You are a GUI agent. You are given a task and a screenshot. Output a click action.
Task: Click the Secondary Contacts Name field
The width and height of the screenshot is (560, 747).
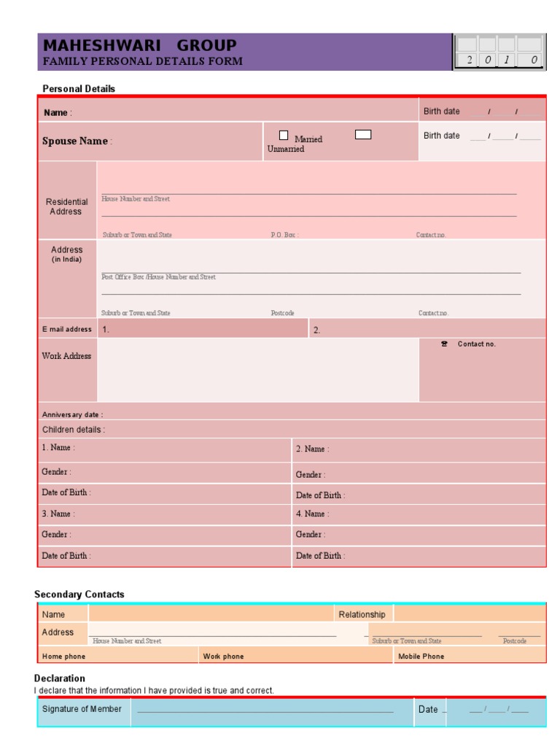click(x=211, y=614)
